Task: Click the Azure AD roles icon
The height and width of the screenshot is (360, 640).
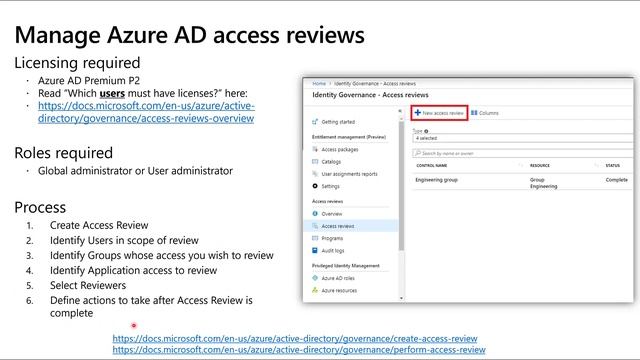Action: tap(315, 278)
